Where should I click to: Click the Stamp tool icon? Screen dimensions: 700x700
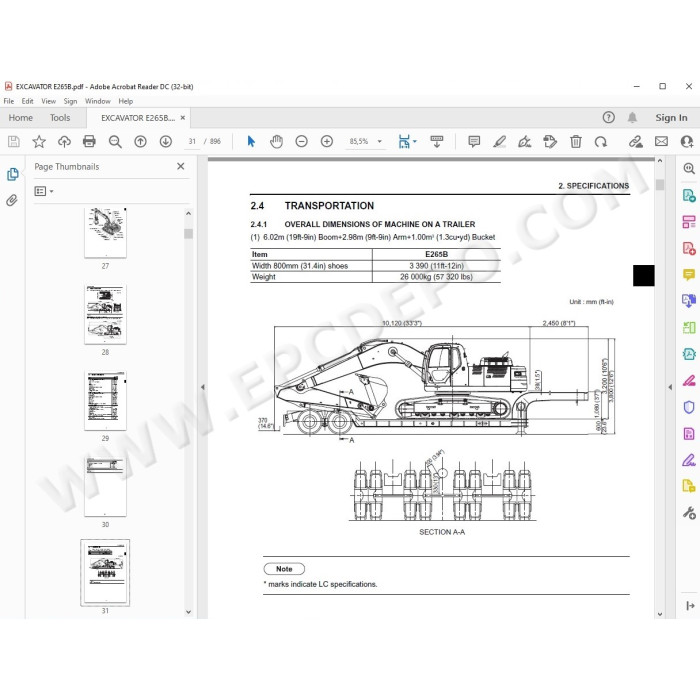click(550, 142)
